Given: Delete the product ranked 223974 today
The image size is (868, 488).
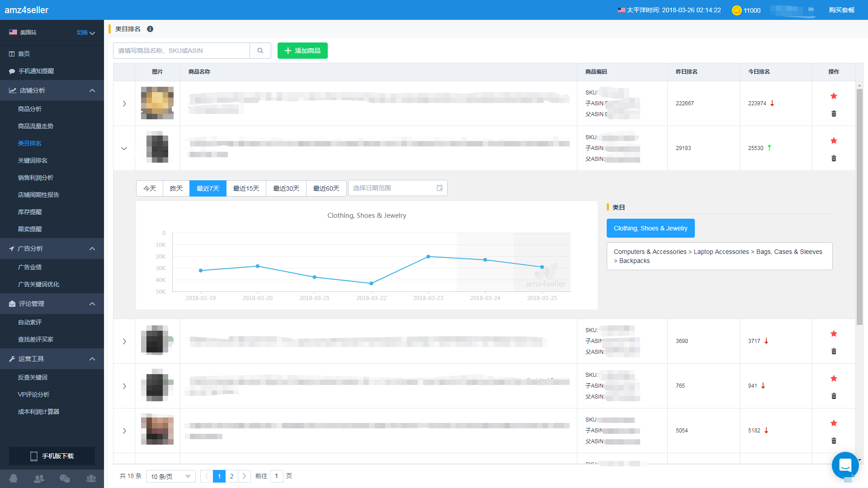Looking at the screenshot, I should point(834,113).
